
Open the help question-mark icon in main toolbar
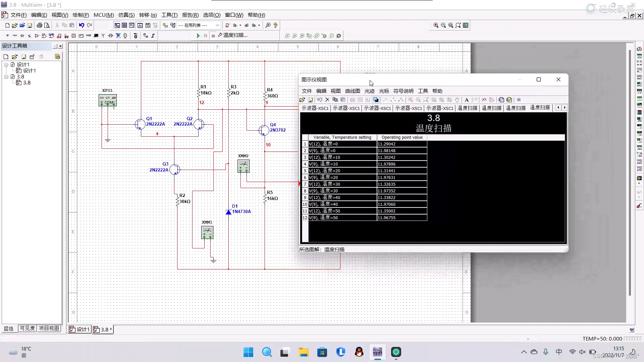point(275,25)
